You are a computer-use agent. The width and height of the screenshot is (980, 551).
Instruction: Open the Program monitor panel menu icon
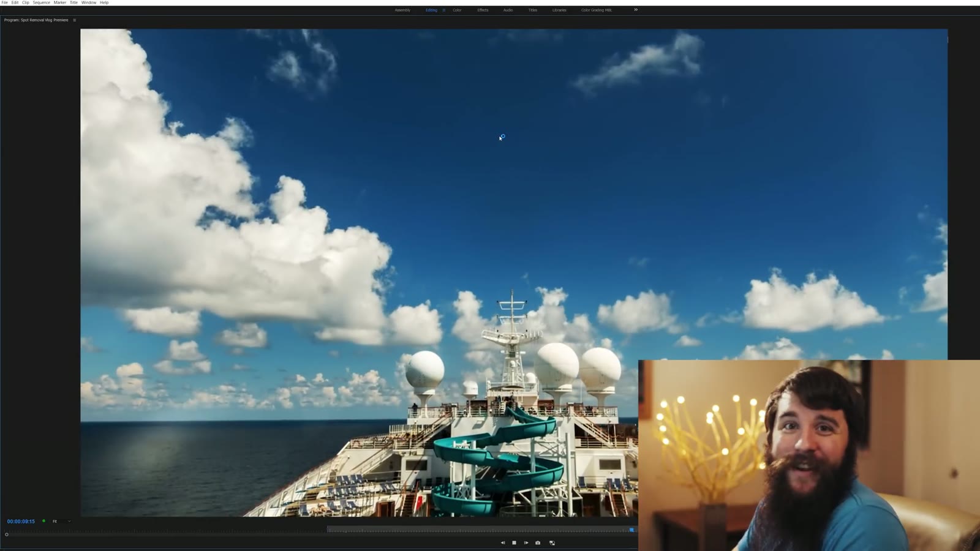[75, 20]
